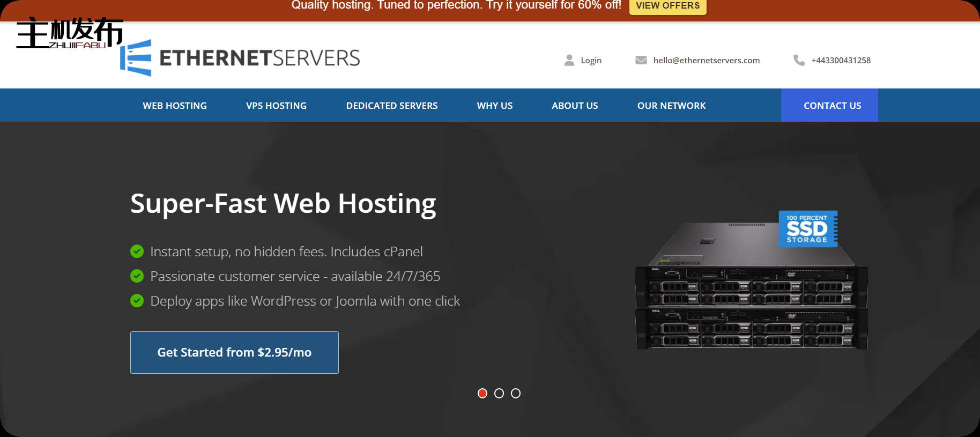Click the green checkmark beside Instant setup
The height and width of the screenshot is (437, 980).
[x=137, y=251]
